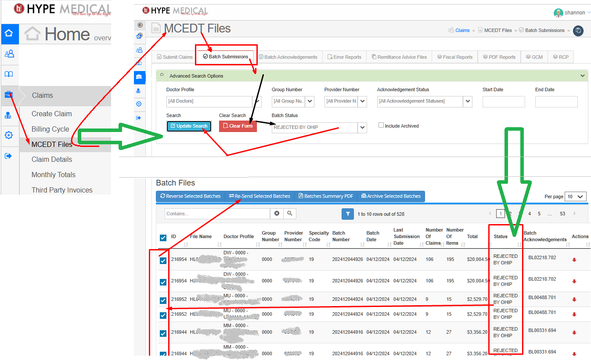Image resolution: width=591 pixels, height=364 pixels.
Task: Enable the Include Archived checkbox
Action: point(381,125)
